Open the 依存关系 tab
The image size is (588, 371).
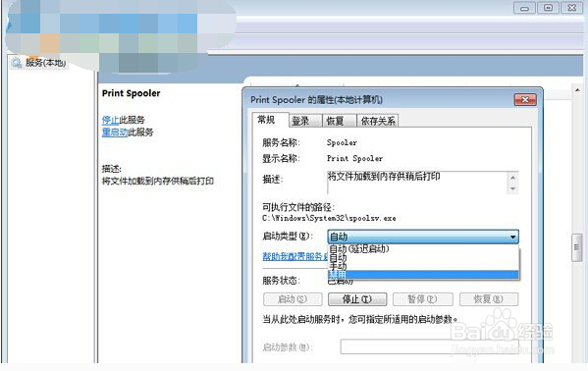(378, 121)
